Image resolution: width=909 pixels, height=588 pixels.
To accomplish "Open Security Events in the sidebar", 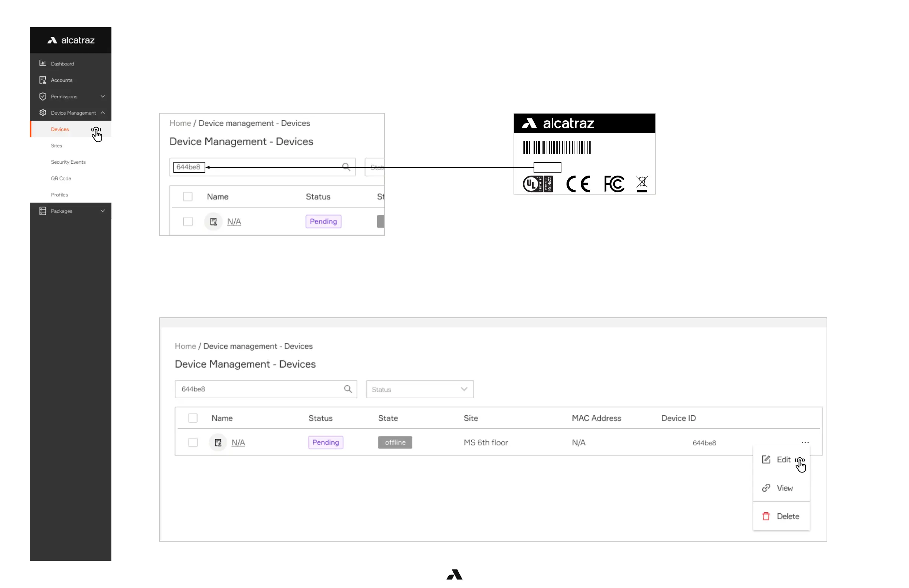I will (x=68, y=162).
